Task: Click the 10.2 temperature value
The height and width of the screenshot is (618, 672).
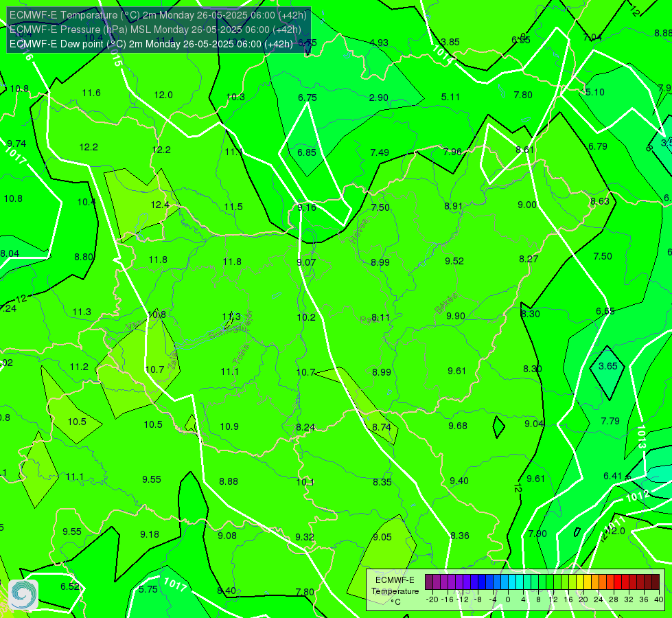Action: (x=306, y=317)
